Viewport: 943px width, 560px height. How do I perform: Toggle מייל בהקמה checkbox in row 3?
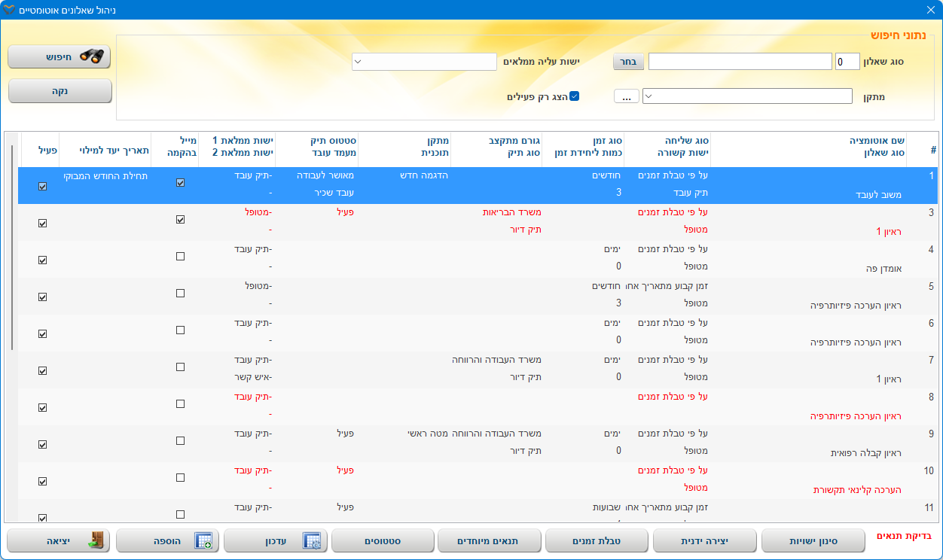(180, 220)
